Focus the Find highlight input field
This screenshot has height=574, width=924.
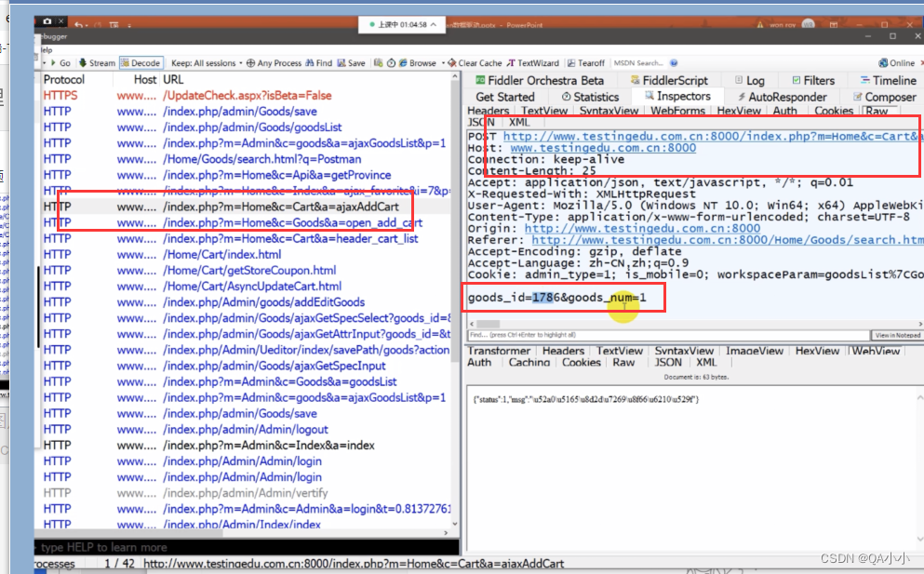[x=668, y=335]
